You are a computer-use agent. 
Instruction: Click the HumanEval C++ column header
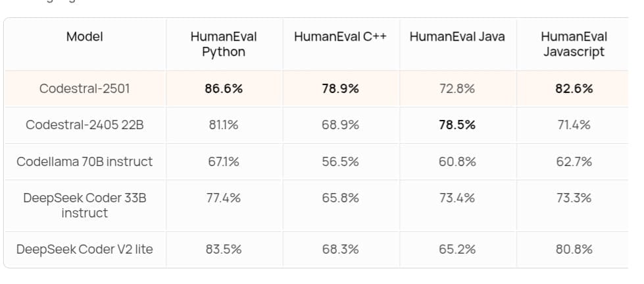click(x=341, y=37)
